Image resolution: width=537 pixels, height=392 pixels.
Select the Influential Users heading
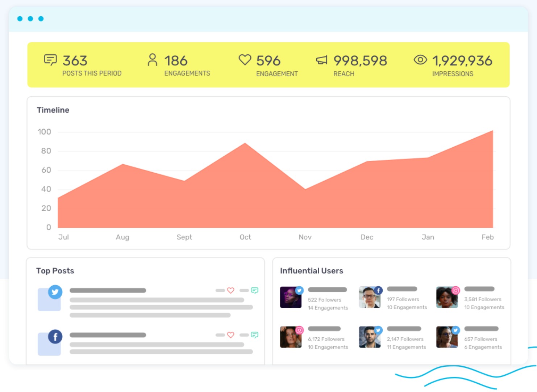(312, 271)
